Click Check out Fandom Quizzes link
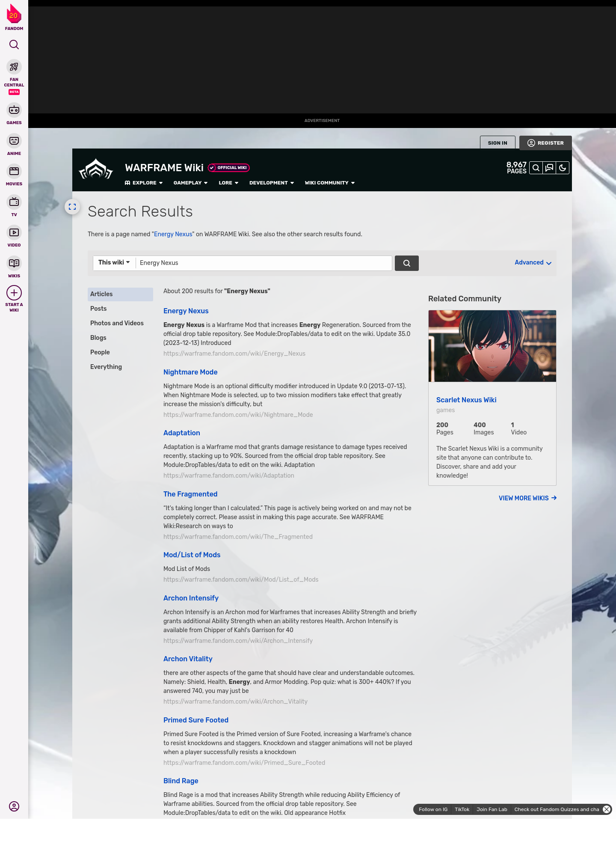 [x=557, y=809]
